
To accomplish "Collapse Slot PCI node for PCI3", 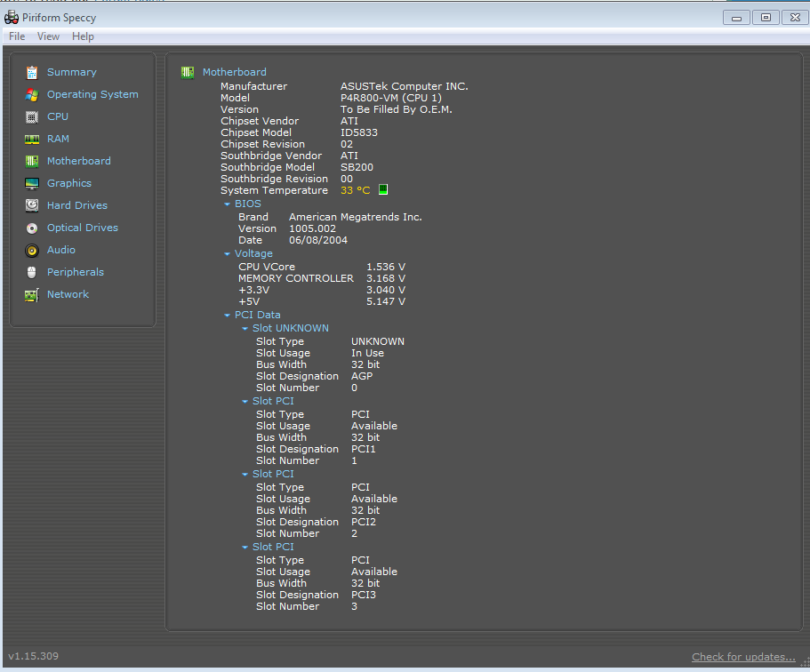I will tap(245, 547).
